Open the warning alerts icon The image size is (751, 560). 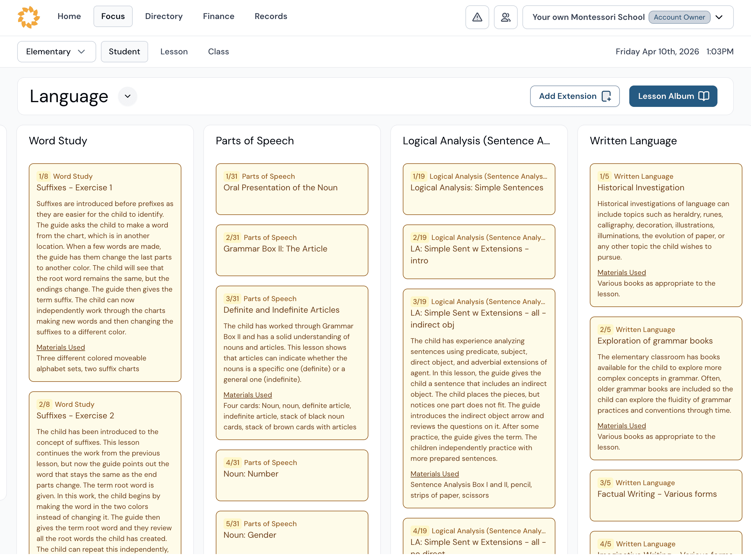pyautogui.click(x=477, y=17)
